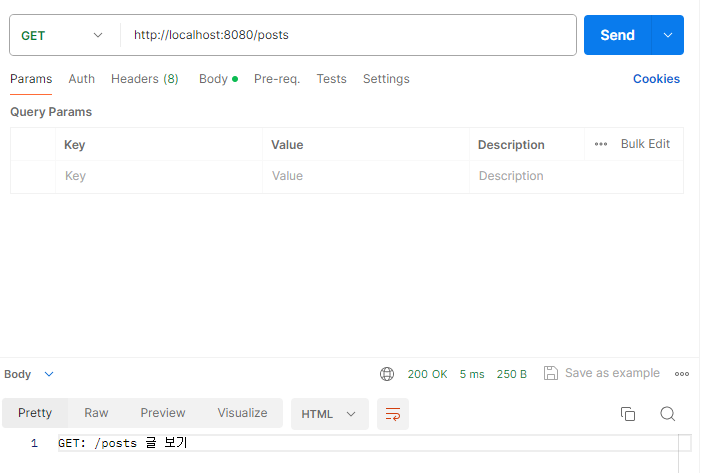This screenshot has width=701, height=473.
Task: Expand the response Body dropdown
Action: point(29,374)
